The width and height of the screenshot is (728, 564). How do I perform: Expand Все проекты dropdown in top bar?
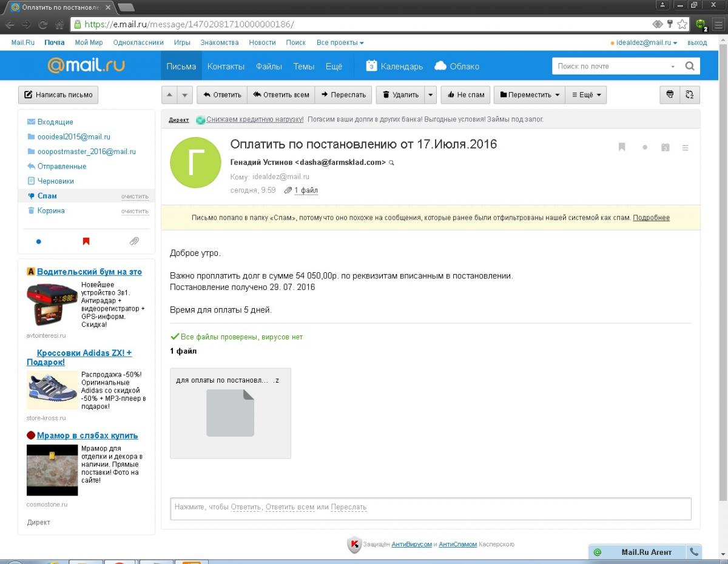[340, 42]
